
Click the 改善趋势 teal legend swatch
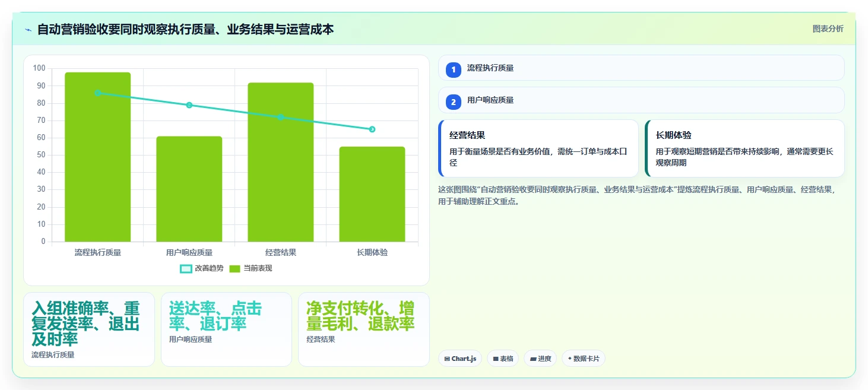(186, 268)
